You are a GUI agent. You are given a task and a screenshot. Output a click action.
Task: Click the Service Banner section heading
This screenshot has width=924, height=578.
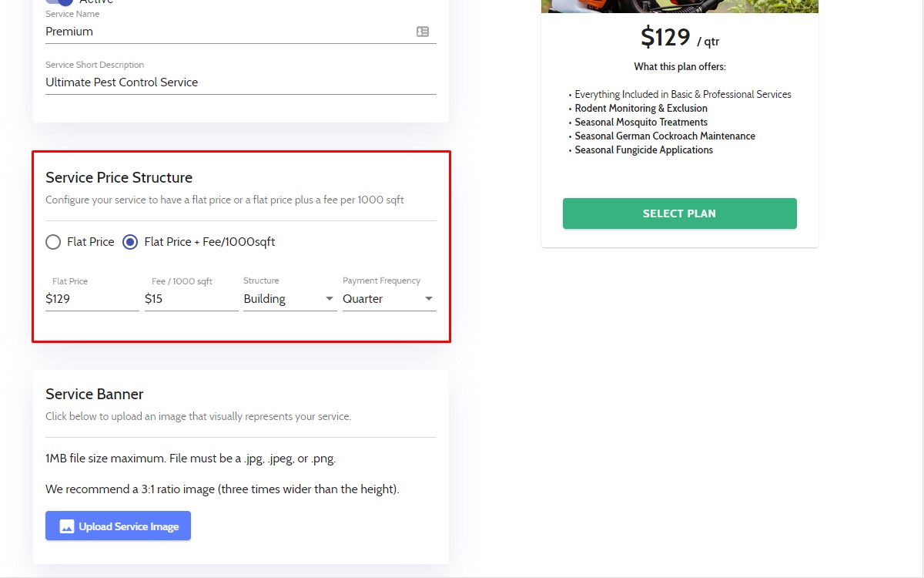[x=94, y=395]
